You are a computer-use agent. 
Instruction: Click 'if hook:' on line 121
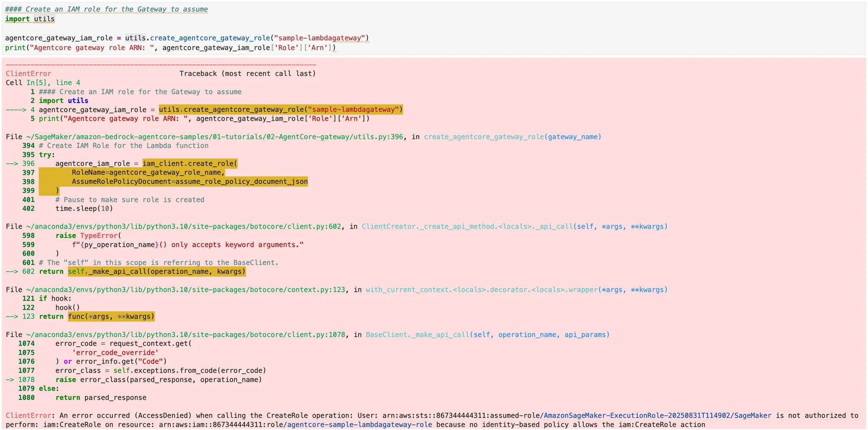click(55, 299)
